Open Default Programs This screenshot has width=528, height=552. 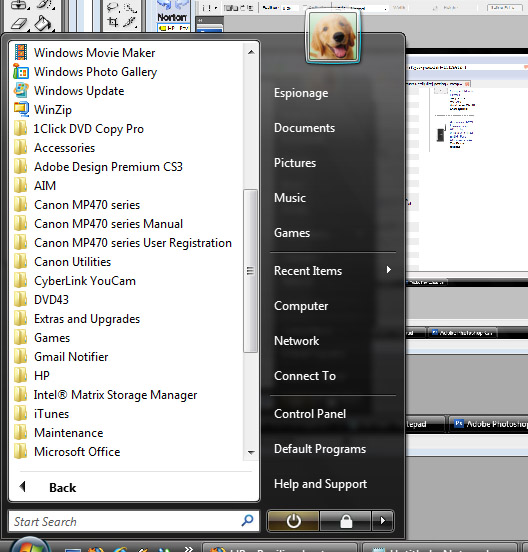click(x=320, y=449)
